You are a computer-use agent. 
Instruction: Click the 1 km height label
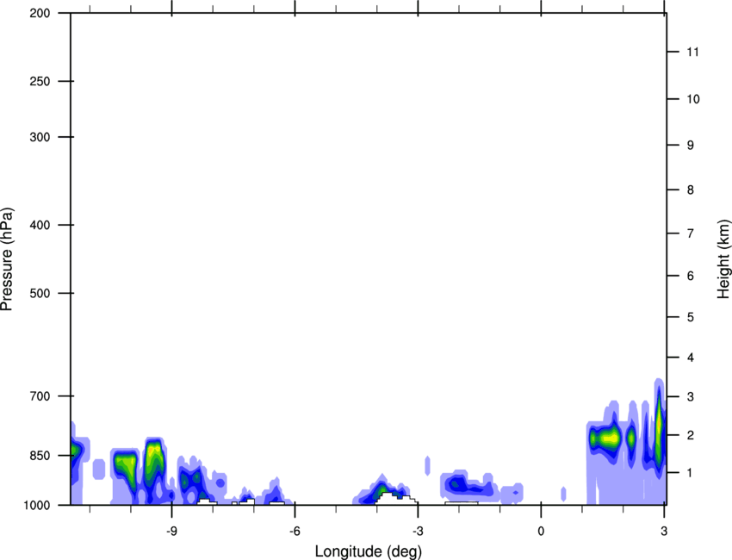691,473
